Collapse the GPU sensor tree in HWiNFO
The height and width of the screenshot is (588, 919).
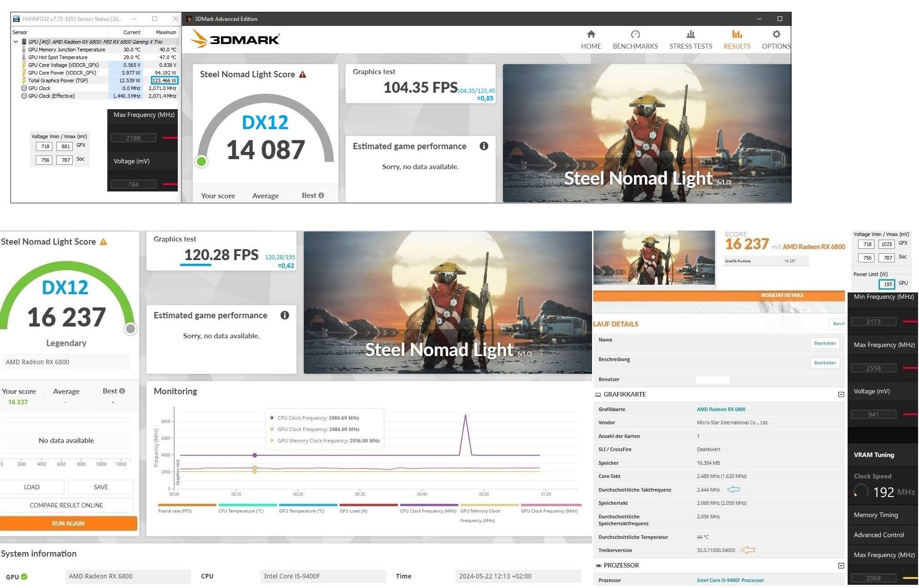point(16,42)
